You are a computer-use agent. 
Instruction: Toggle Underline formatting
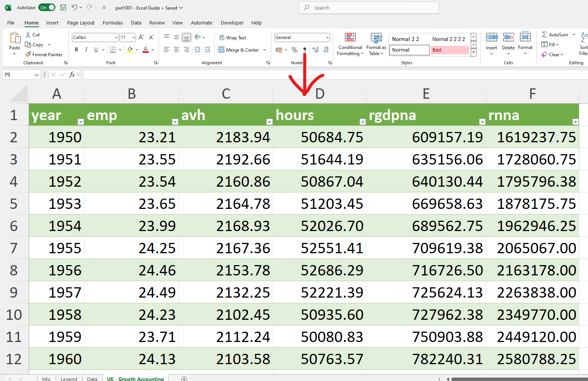(96, 50)
